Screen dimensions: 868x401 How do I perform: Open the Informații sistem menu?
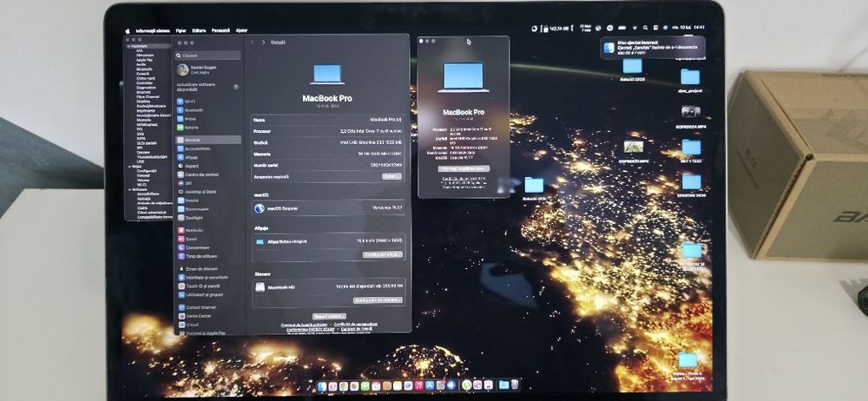pos(153,30)
